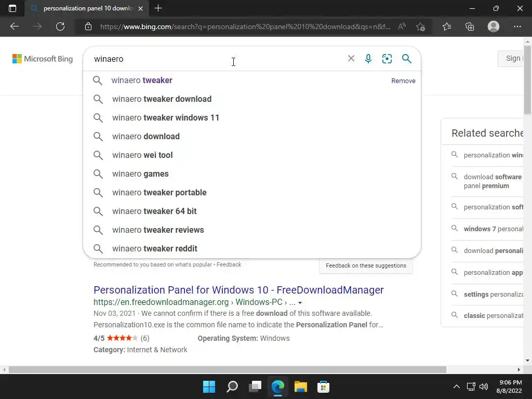View site information lock icon

88,26
